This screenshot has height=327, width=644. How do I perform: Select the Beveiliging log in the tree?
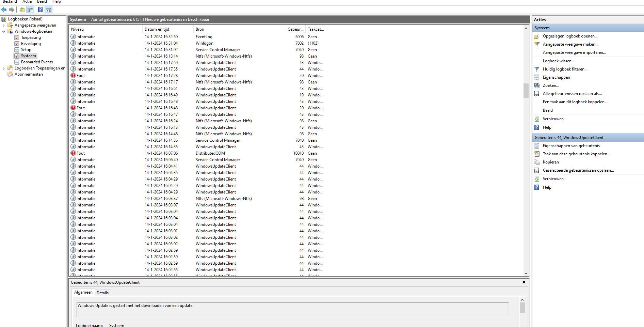(31, 44)
